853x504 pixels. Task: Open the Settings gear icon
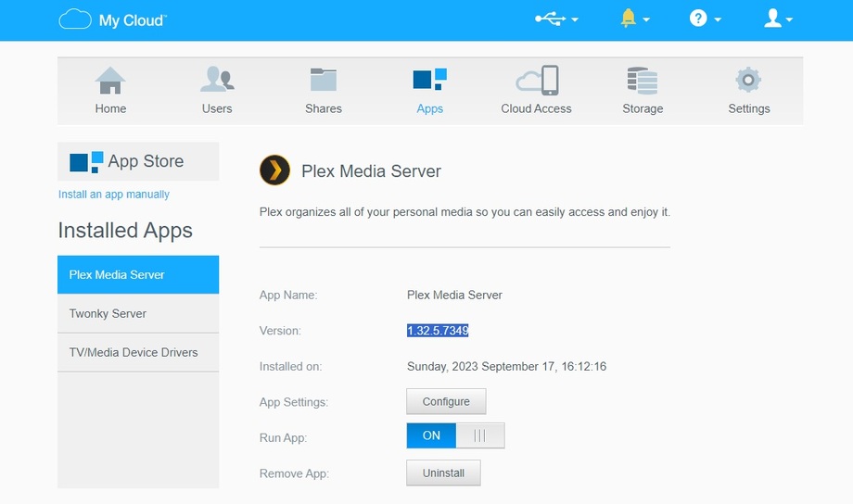(748, 80)
